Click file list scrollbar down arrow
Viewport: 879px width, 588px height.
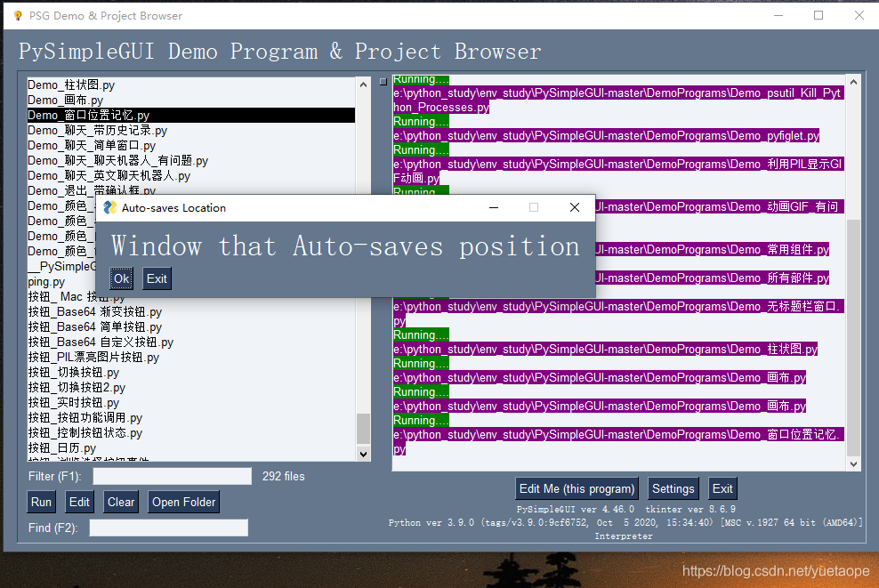pyautogui.click(x=363, y=454)
